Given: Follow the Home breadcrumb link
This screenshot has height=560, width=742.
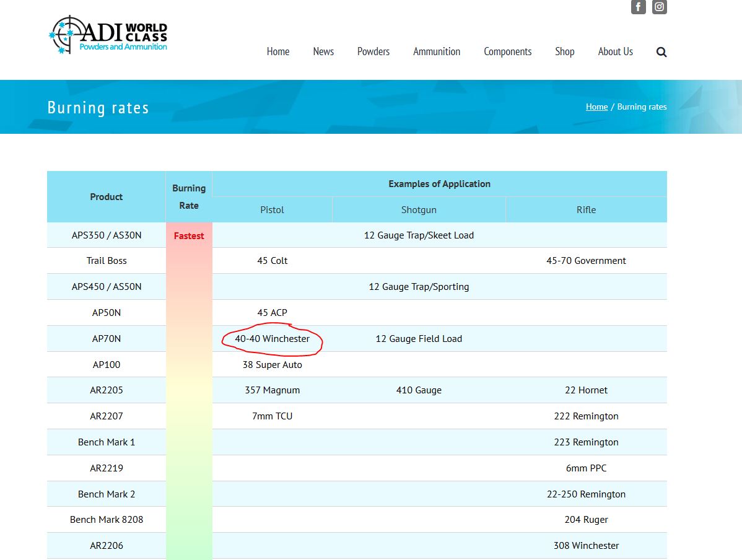Looking at the screenshot, I should (596, 107).
